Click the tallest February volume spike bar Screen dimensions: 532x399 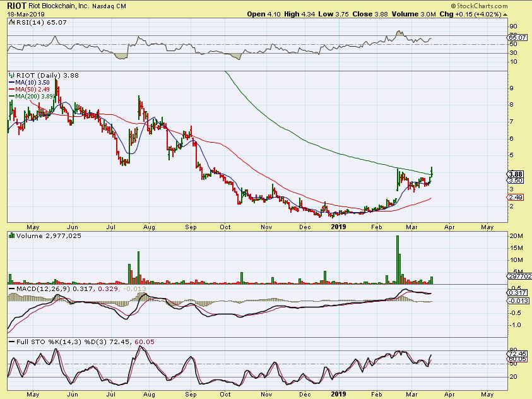click(x=398, y=259)
